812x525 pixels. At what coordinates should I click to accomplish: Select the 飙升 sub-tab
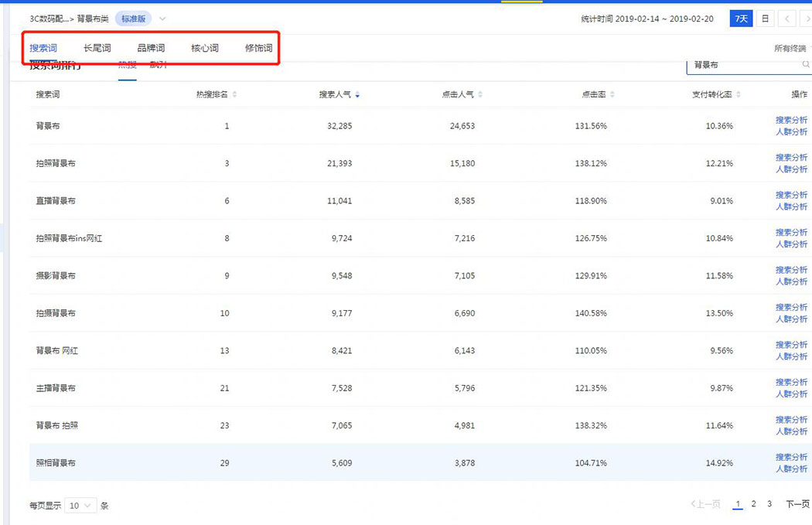(x=158, y=64)
